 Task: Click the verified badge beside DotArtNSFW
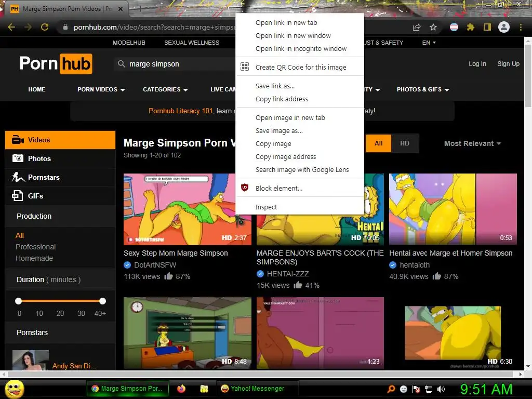pos(127,265)
